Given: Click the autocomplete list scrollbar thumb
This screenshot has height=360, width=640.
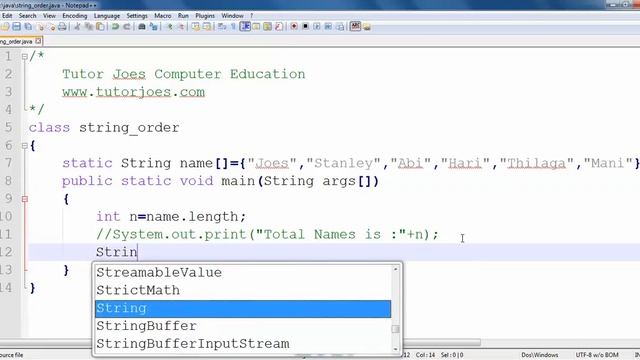Looking at the screenshot, I should click(x=395, y=329).
